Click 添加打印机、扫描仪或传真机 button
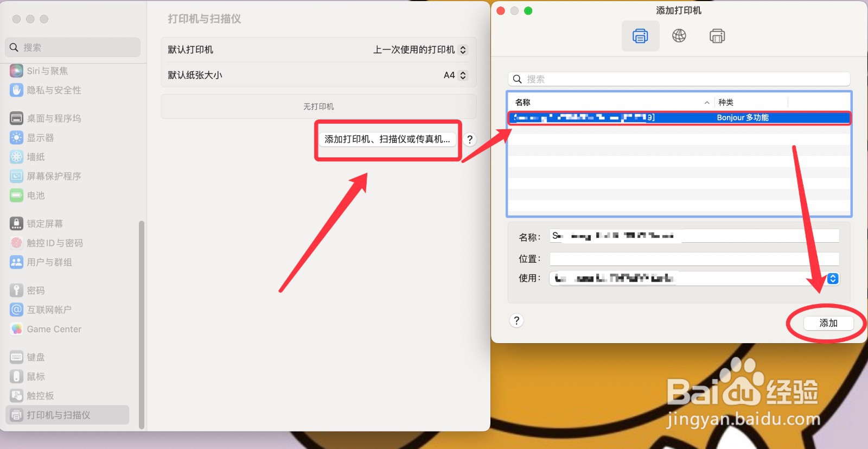Screen dimensions: 868x449 [x=387, y=139]
